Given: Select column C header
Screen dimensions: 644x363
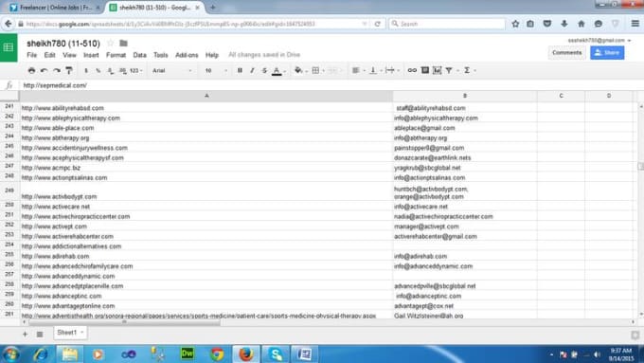Looking at the screenshot, I should [561, 96].
